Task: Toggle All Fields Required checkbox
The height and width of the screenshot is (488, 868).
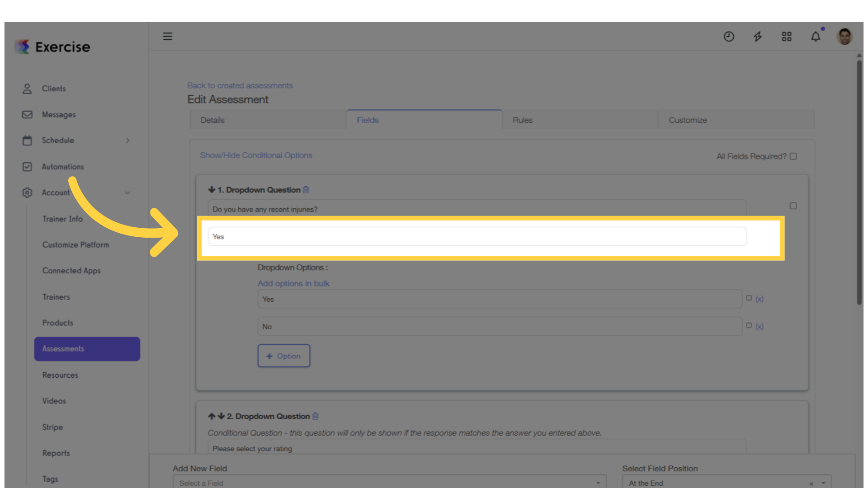Action: point(793,156)
